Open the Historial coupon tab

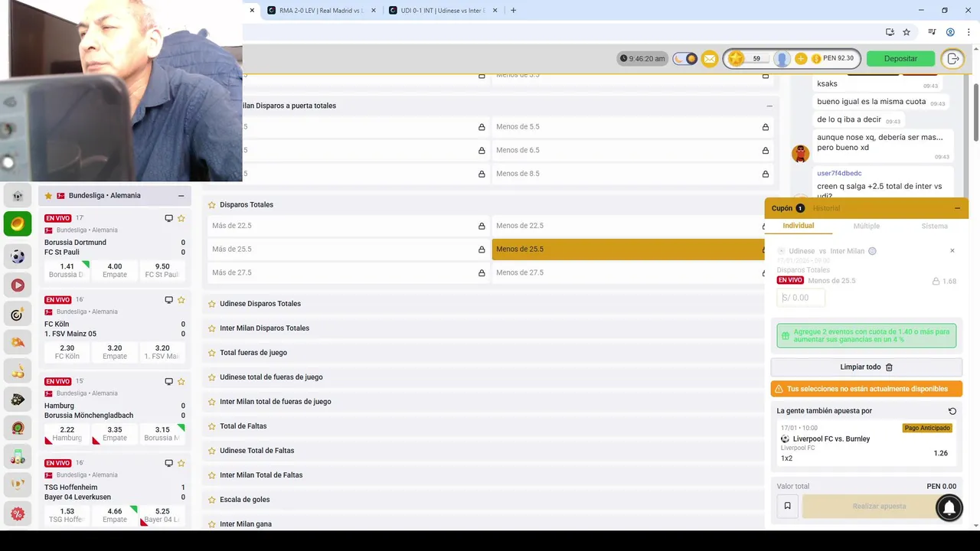pos(826,208)
